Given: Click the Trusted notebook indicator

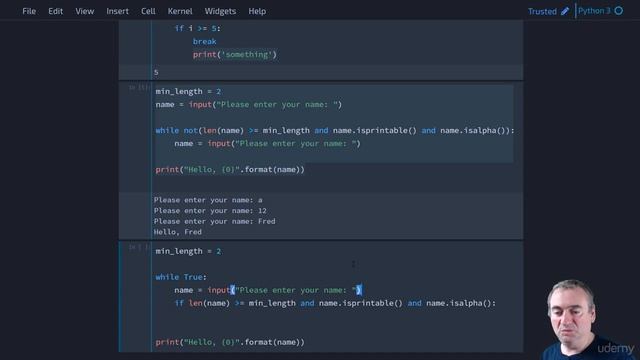Looking at the screenshot, I should pos(542,11).
